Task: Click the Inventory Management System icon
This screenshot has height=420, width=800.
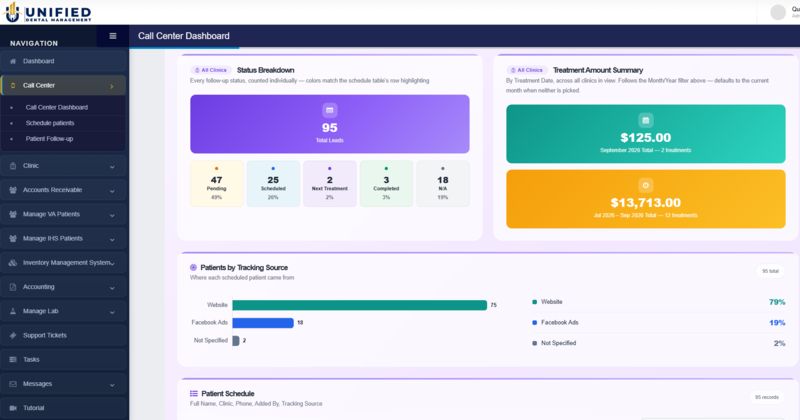Action: pos(13,263)
